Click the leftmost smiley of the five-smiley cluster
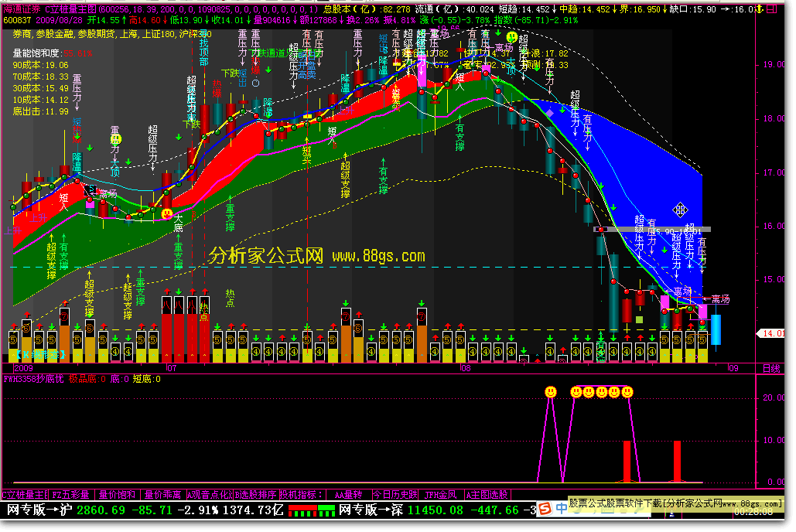Image resolution: width=796 pixels, height=532 pixels. (x=576, y=392)
